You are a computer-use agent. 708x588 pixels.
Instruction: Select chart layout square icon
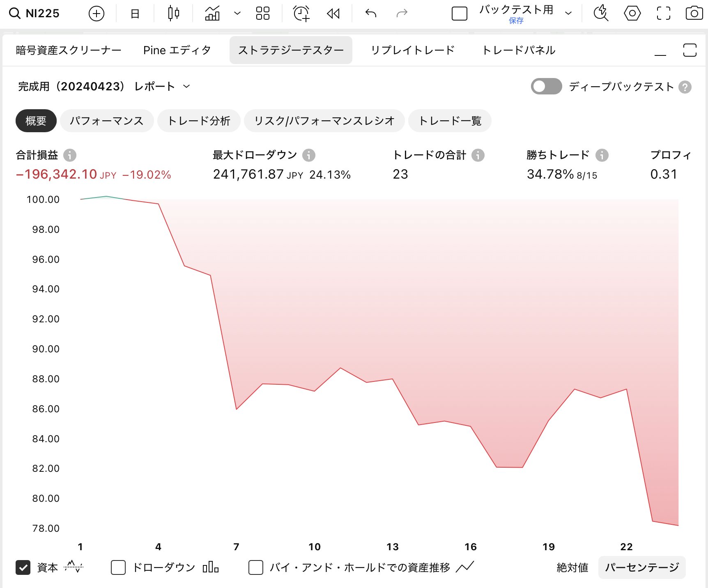click(459, 14)
